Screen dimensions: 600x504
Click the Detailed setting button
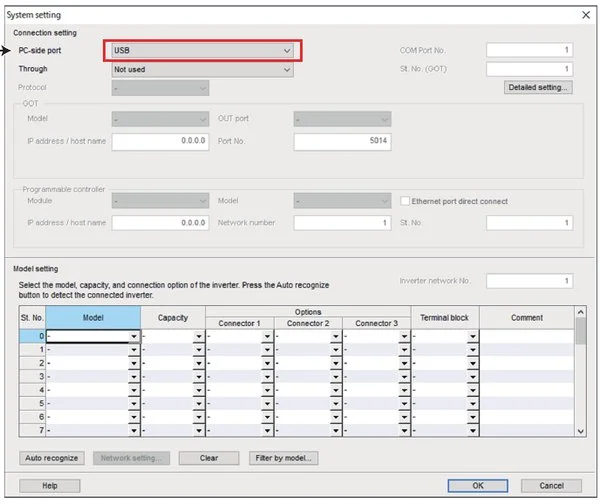[x=538, y=87]
